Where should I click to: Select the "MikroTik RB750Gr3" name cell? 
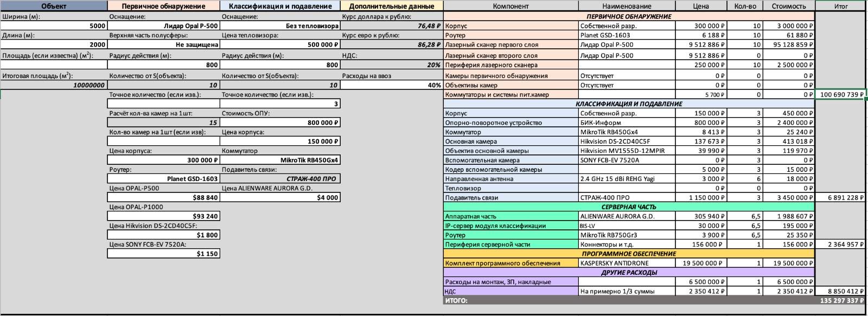627,235
